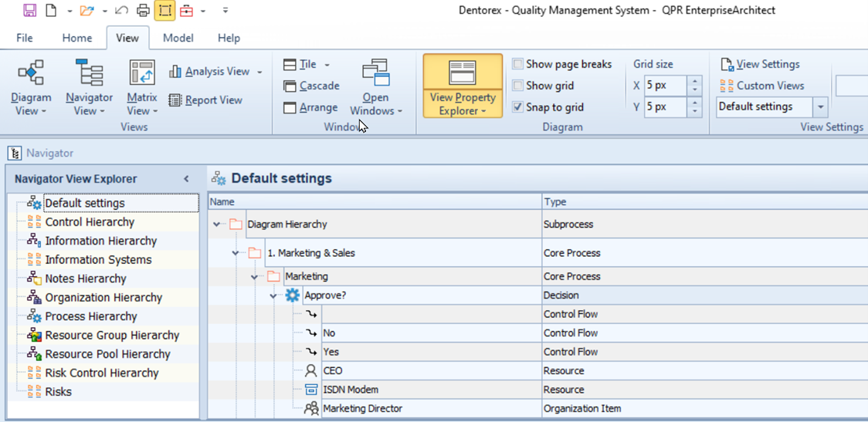The image size is (868, 422).
Task: Select the Approve? decision gear icon
Action: pos(292,295)
